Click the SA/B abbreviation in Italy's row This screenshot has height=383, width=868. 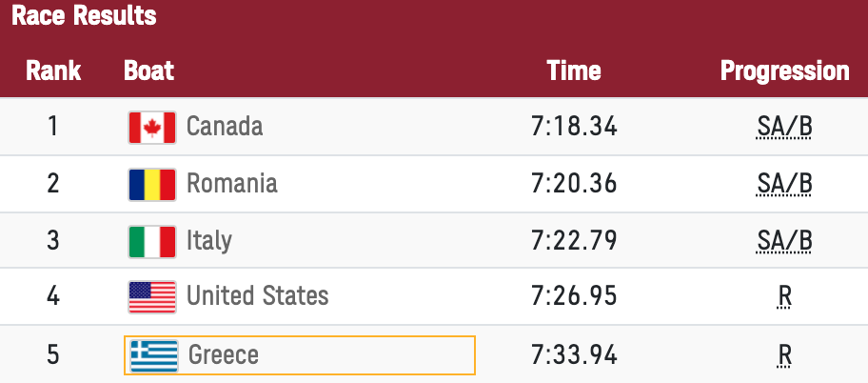(x=784, y=242)
